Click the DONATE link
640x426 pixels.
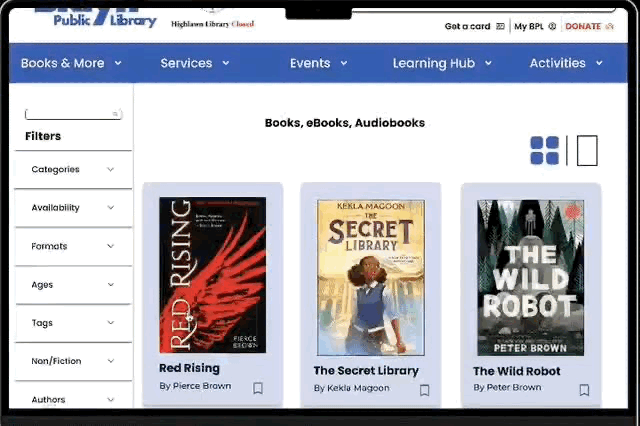tap(583, 26)
